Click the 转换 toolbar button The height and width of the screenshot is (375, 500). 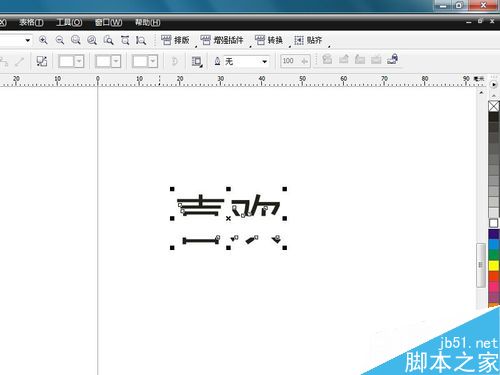(269, 40)
